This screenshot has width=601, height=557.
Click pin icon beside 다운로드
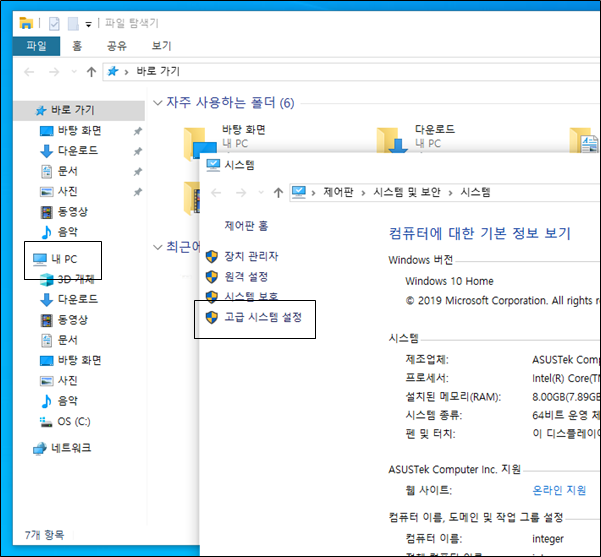(x=138, y=151)
